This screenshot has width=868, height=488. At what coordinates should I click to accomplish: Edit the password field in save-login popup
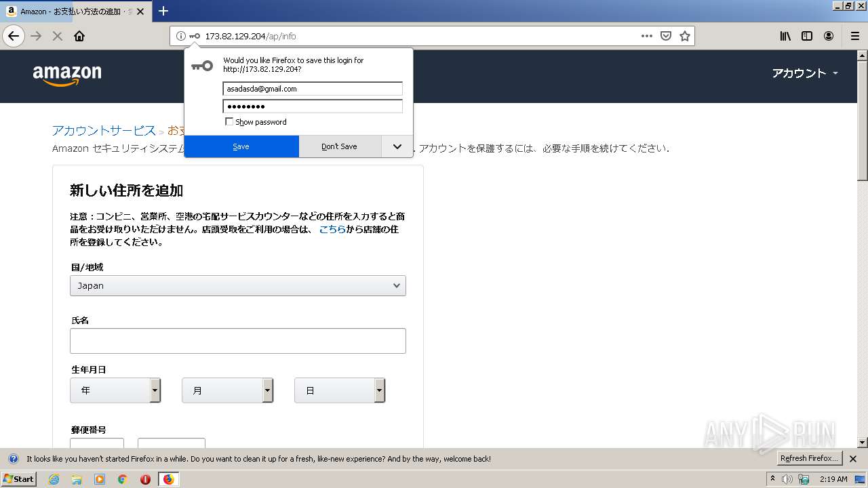313,106
